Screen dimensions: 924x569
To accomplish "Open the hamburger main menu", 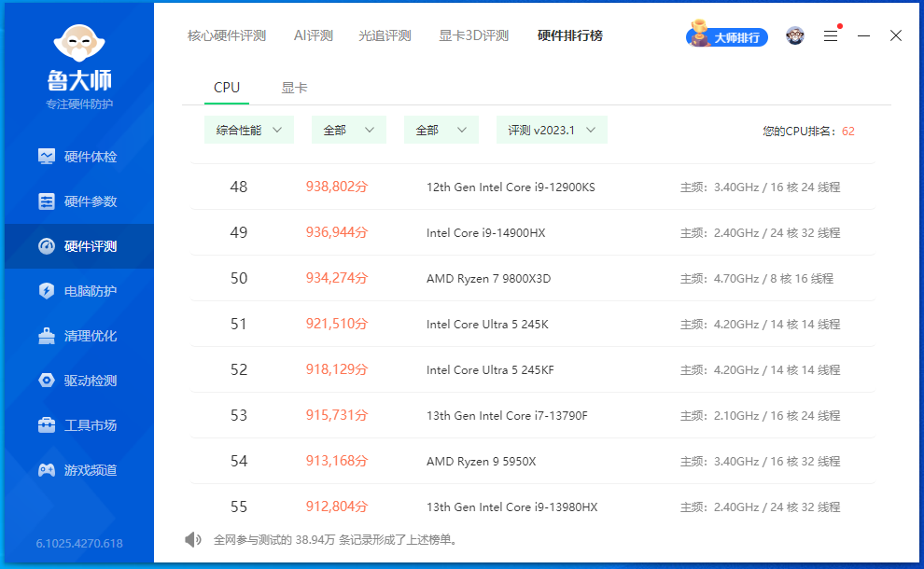I will point(831,36).
